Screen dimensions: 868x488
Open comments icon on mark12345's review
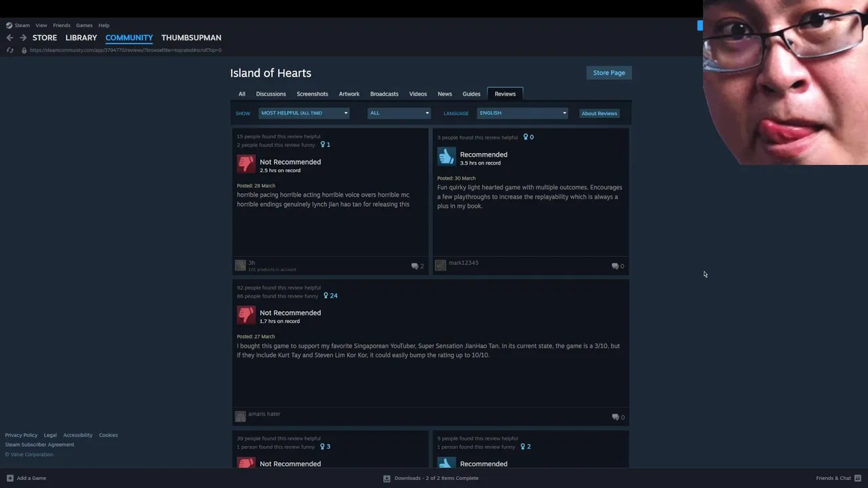click(615, 266)
